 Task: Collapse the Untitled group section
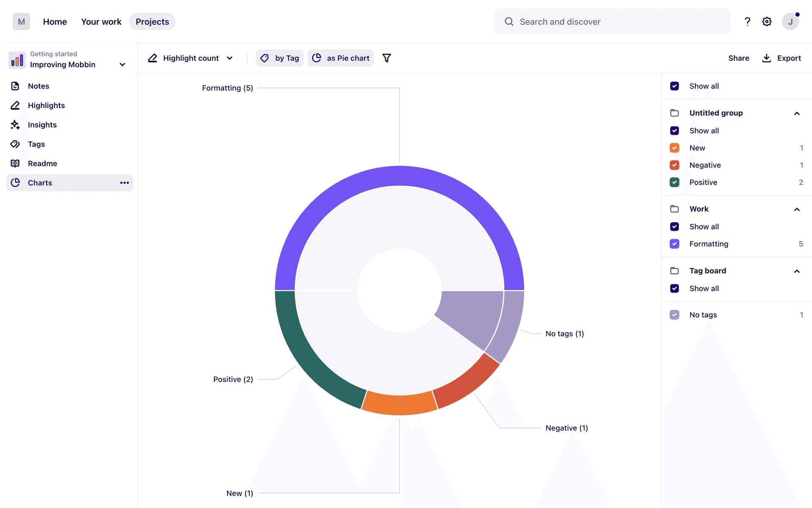pyautogui.click(x=797, y=113)
